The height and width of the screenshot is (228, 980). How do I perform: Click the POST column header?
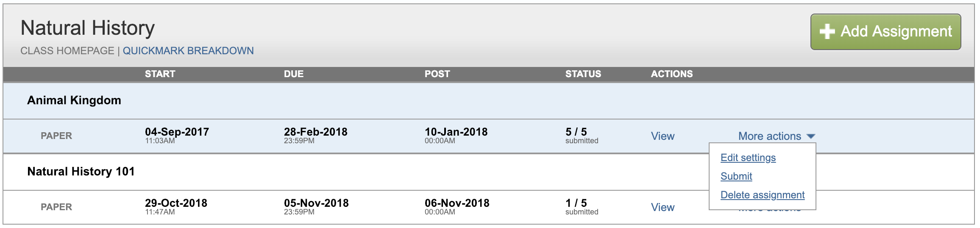pos(437,74)
